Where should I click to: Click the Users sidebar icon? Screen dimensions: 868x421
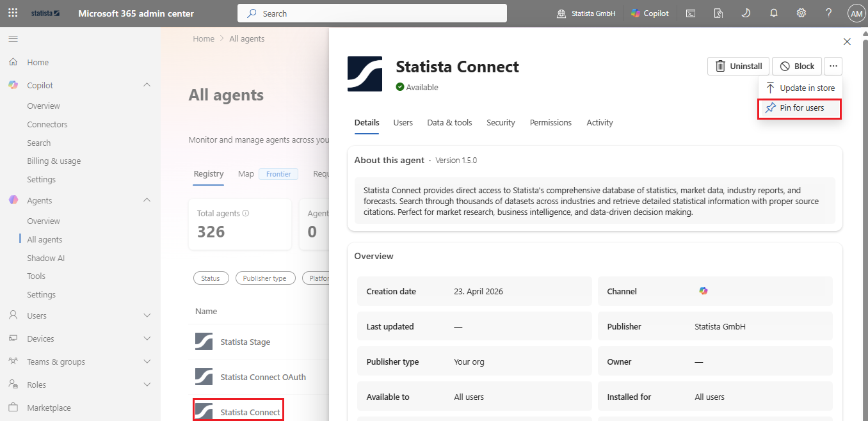coord(13,315)
